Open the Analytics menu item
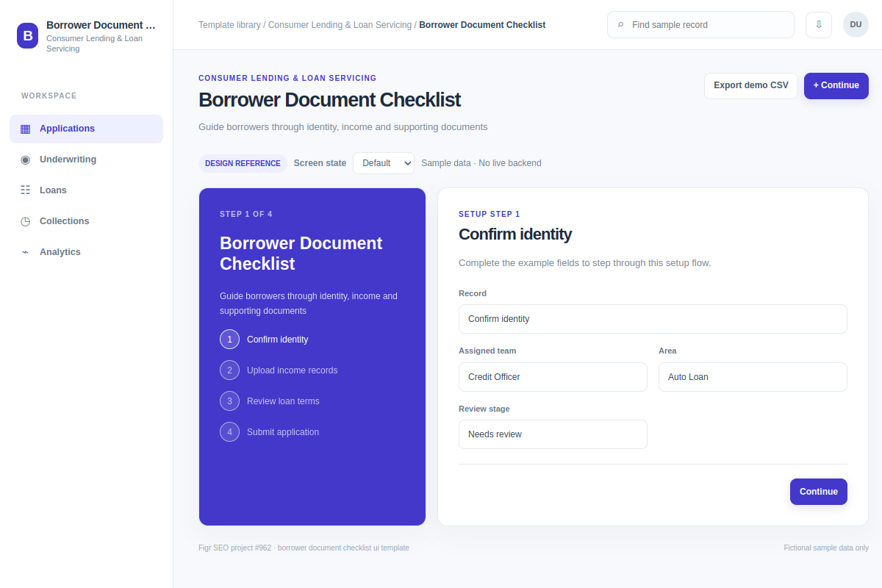 pyautogui.click(x=86, y=252)
